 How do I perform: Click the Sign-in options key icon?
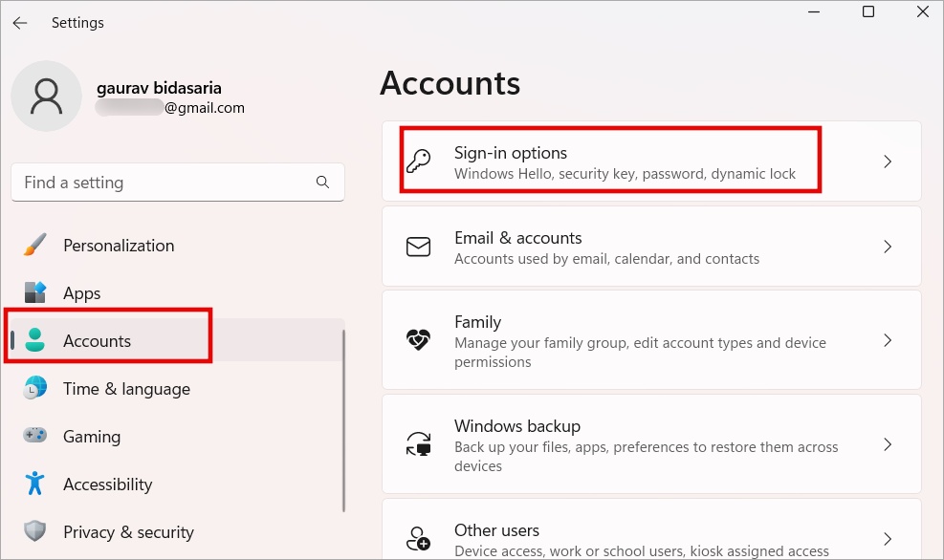pos(418,162)
